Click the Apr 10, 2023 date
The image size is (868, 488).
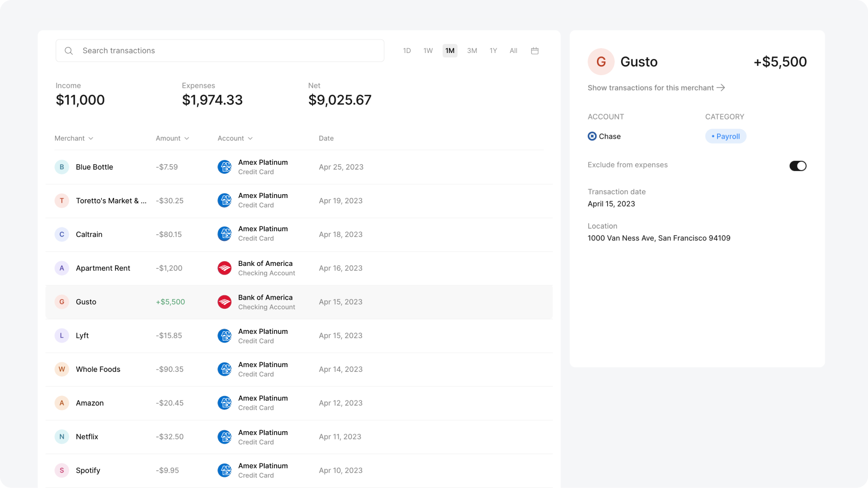[341, 471]
